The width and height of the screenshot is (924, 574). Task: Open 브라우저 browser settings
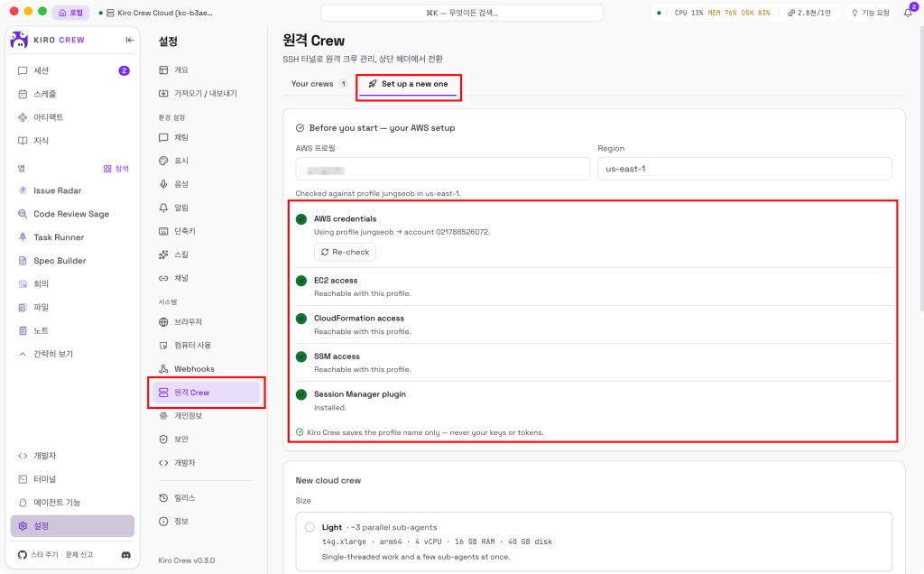(x=206, y=322)
